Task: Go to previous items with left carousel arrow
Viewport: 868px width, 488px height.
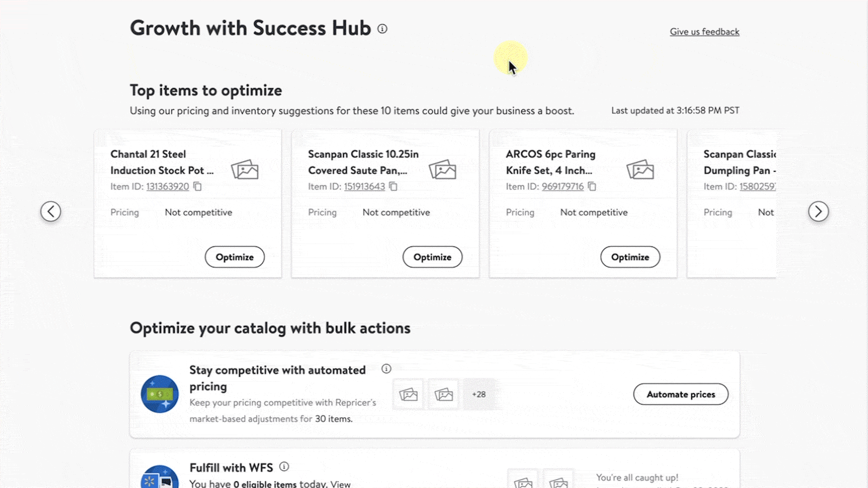Action: [51, 211]
